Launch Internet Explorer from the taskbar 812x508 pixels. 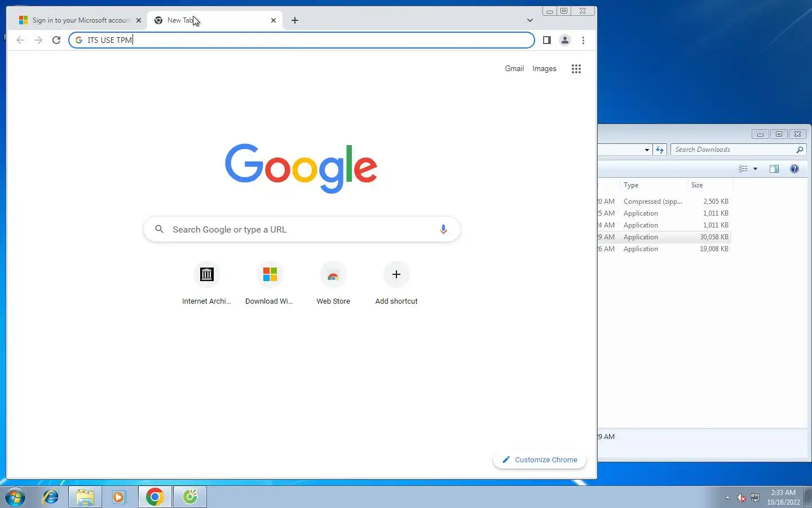(51, 497)
